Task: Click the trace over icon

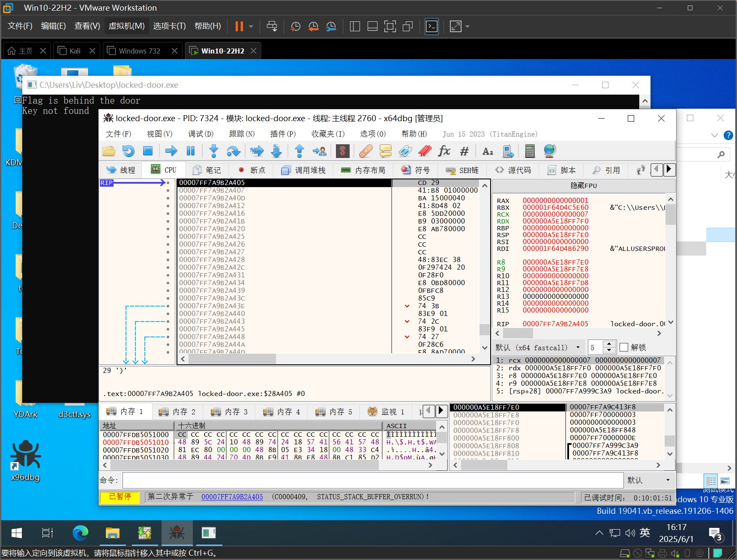Action: [x=276, y=151]
